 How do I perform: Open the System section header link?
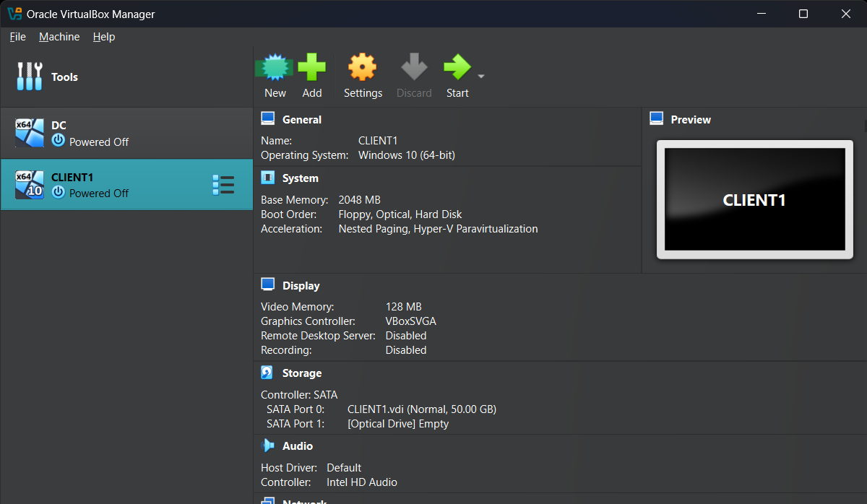click(x=301, y=178)
